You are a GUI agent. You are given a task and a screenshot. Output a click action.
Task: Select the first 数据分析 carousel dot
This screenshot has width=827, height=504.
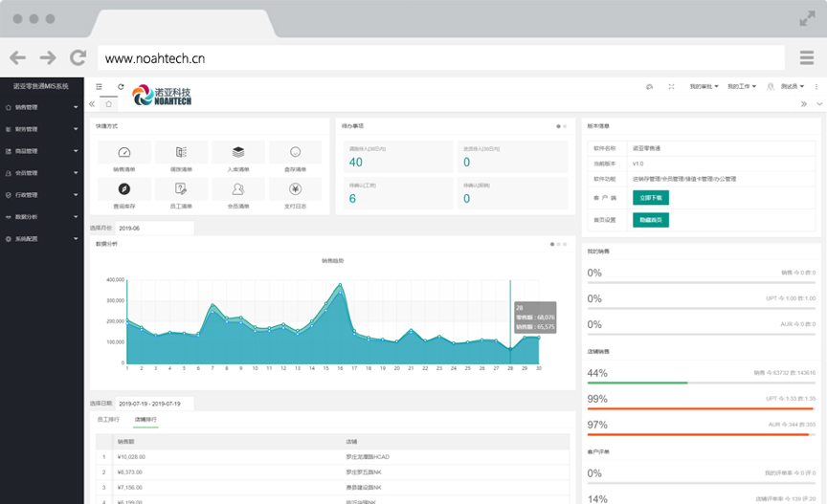[x=552, y=244]
